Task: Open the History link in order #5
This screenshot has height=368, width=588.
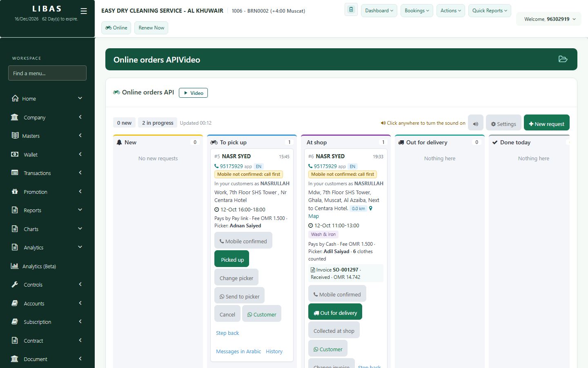Action: coord(274,351)
